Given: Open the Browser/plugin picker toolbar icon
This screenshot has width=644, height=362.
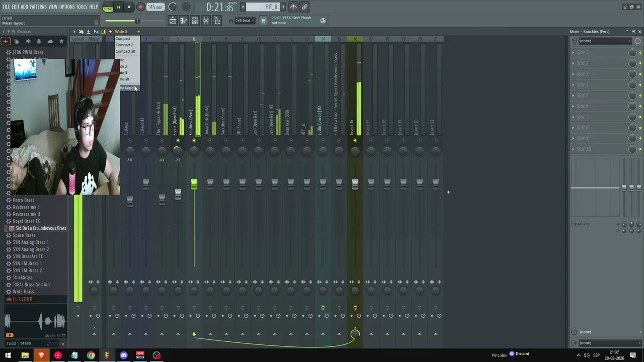Looking at the screenshot, I should (217, 21).
